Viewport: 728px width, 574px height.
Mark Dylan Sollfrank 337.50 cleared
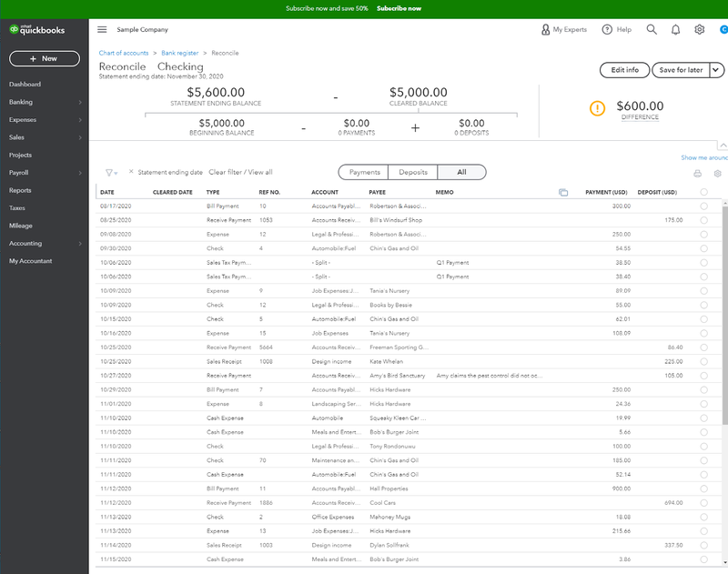(x=703, y=545)
